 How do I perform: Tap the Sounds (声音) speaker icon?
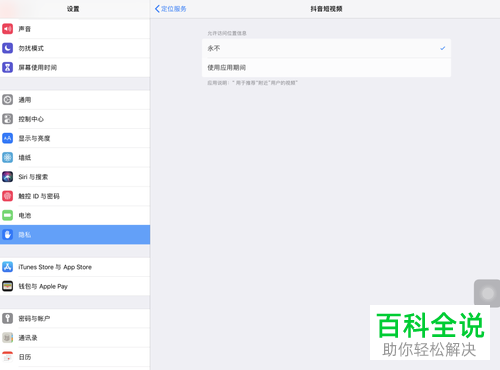point(8,29)
